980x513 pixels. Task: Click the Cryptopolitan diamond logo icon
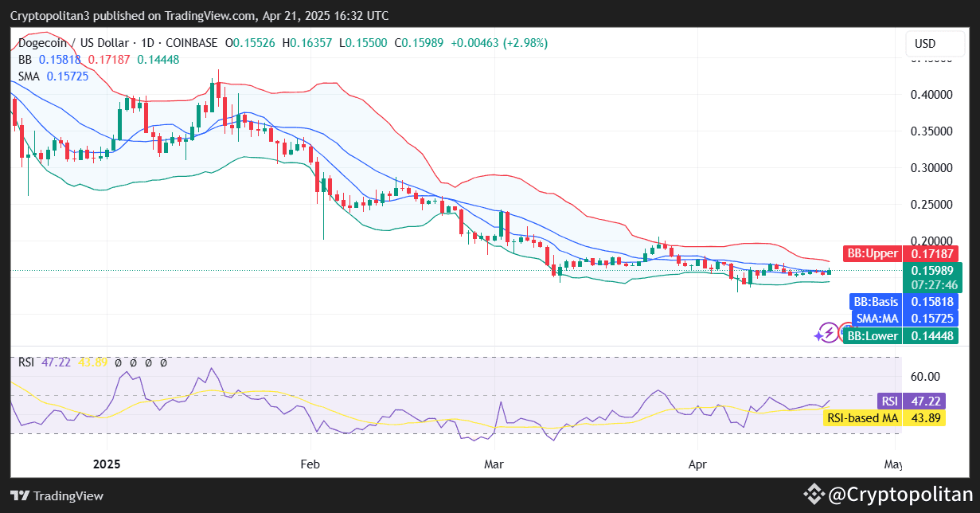[x=814, y=495]
